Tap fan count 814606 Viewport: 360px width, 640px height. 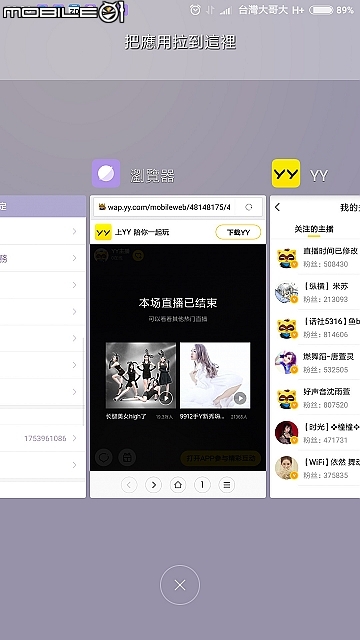point(325,334)
